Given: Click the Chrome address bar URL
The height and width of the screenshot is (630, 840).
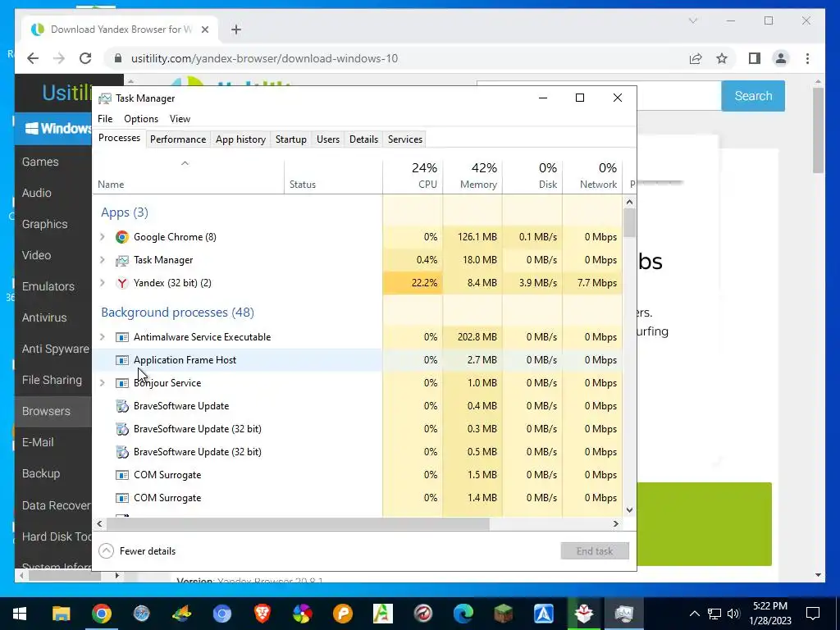Looking at the screenshot, I should (x=265, y=58).
